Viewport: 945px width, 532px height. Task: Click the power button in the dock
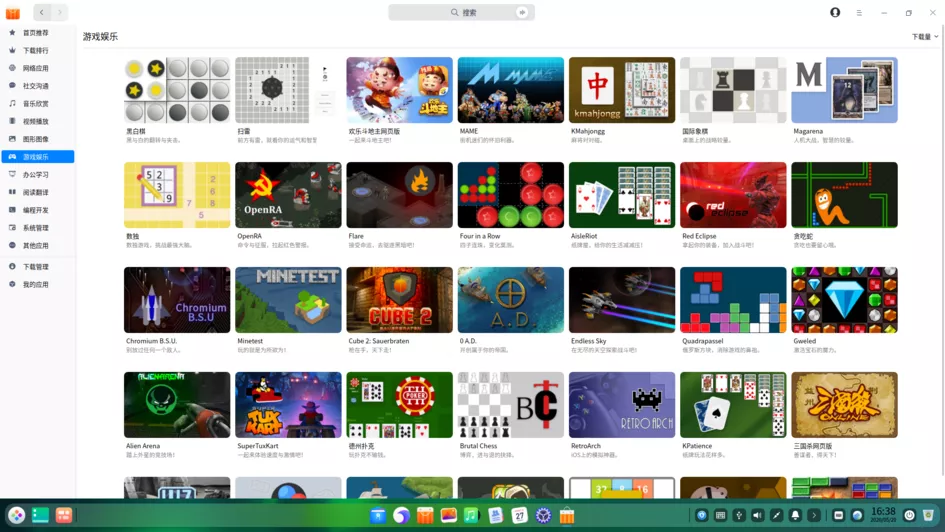[909, 515]
